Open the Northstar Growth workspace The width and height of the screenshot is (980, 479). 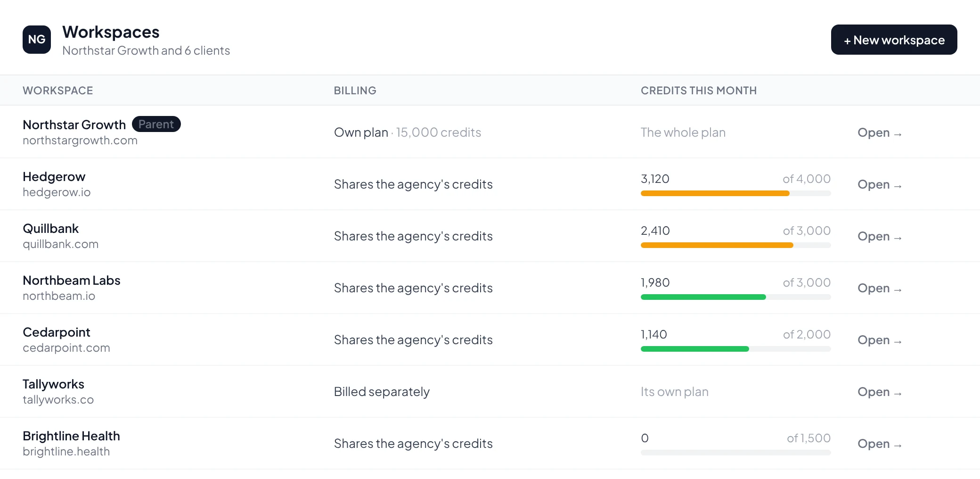pos(879,132)
